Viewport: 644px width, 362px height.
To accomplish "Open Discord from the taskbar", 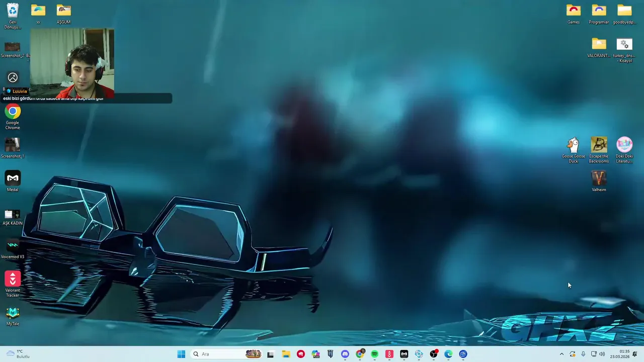I will (345, 354).
